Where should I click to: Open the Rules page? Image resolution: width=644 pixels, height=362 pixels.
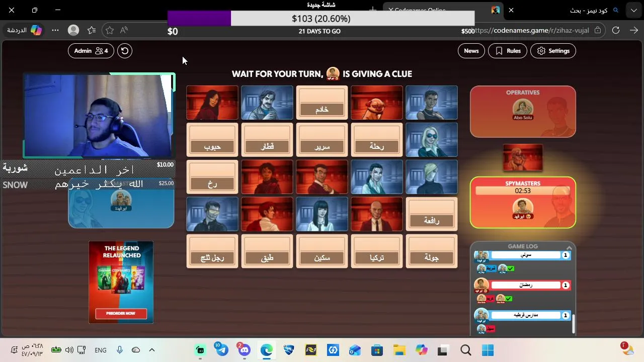click(x=507, y=51)
